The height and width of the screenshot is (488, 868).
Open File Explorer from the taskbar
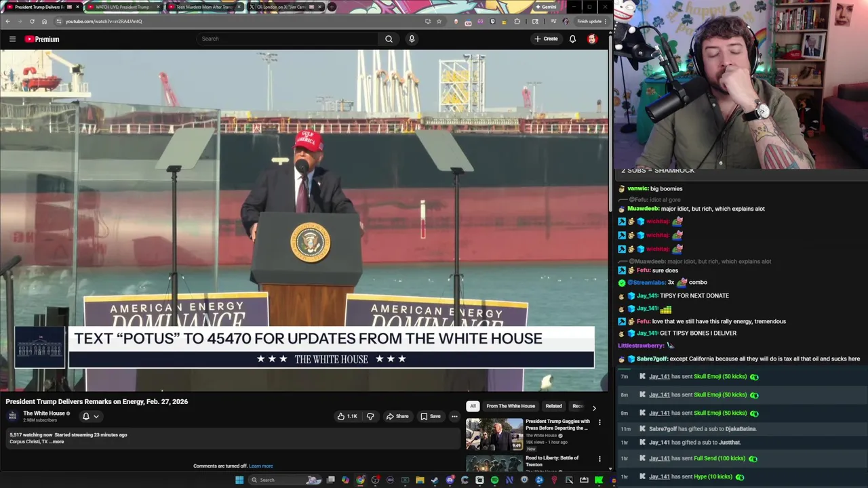[420, 480]
